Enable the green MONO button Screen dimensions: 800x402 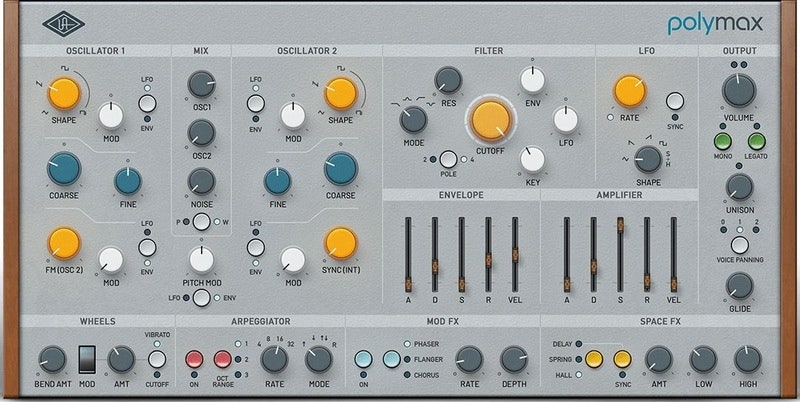721,142
